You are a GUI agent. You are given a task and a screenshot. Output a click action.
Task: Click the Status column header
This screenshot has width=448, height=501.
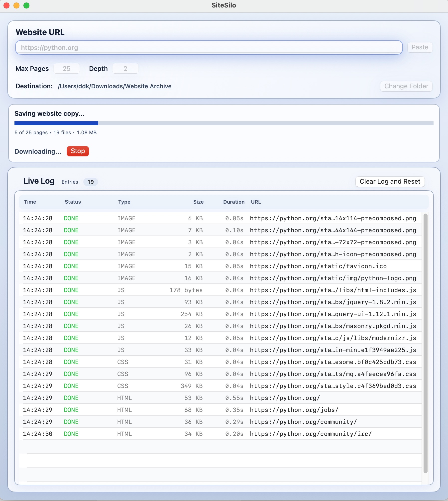(x=73, y=202)
